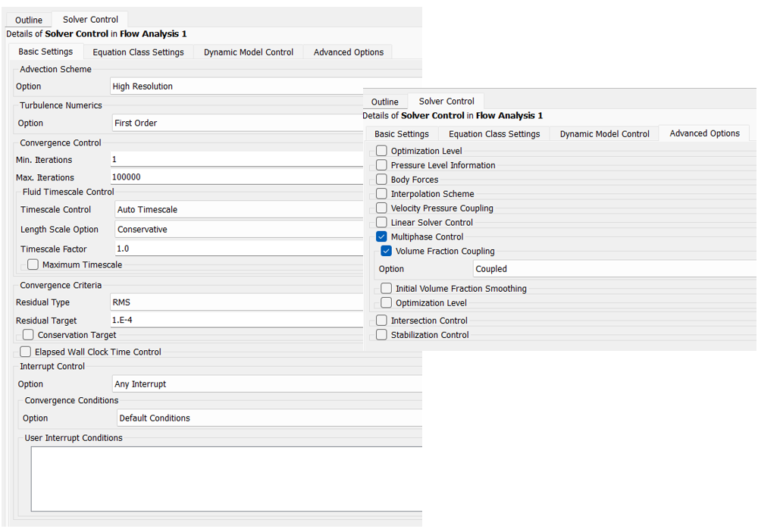Enable the Stabilization Control checkbox
The height and width of the screenshot is (532, 758).
[x=381, y=335]
